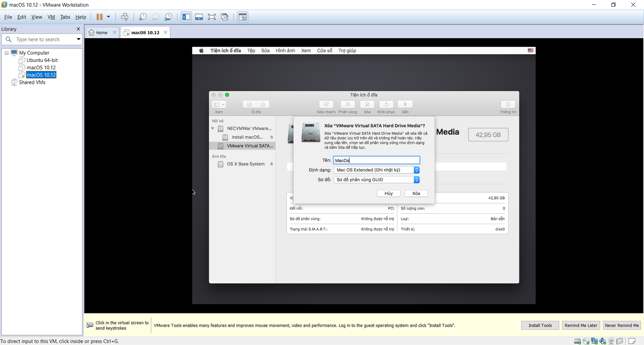Enter full screen mode via toolbar icon
Screen dimensions: 644x345
point(212,17)
